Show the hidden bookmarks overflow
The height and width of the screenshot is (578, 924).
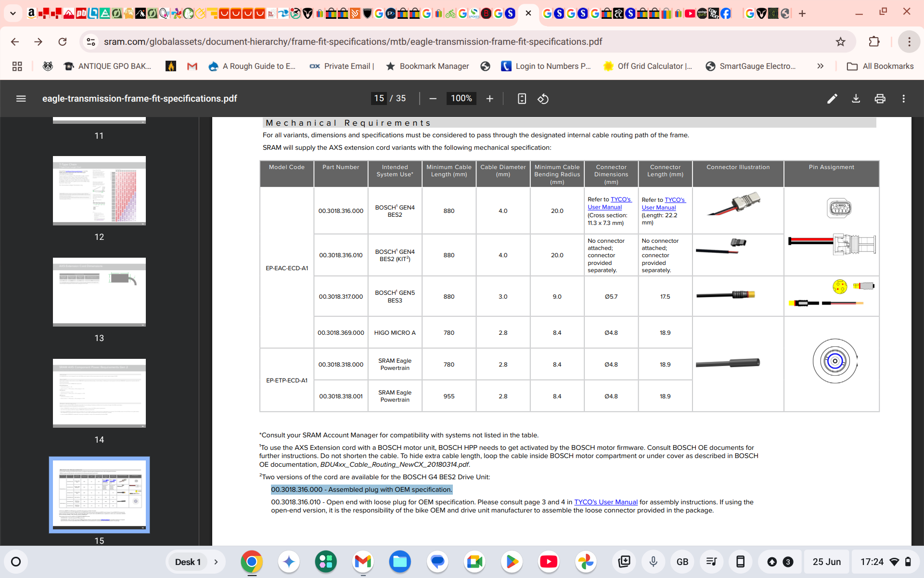click(820, 66)
